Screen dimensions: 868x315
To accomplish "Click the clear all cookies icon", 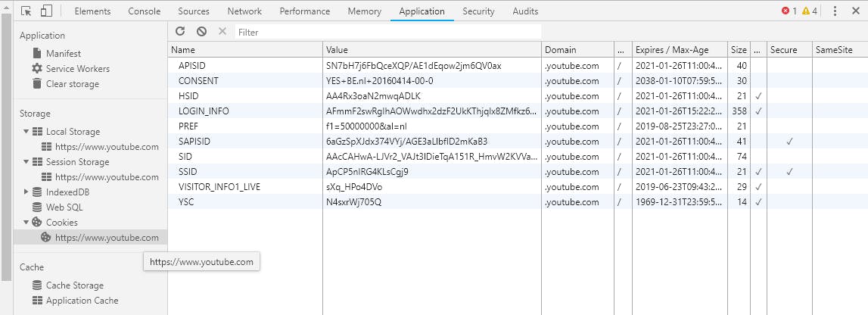I will (x=201, y=31).
